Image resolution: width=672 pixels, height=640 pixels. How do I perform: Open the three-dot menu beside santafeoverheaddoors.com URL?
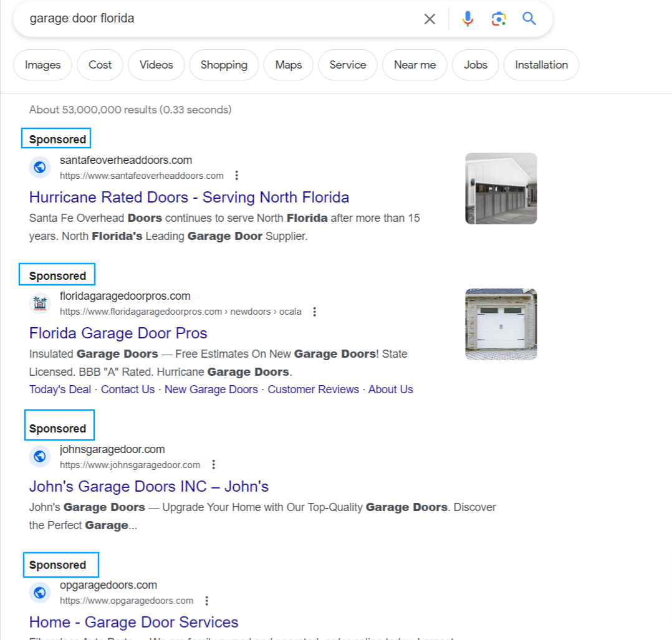[237, 176]
